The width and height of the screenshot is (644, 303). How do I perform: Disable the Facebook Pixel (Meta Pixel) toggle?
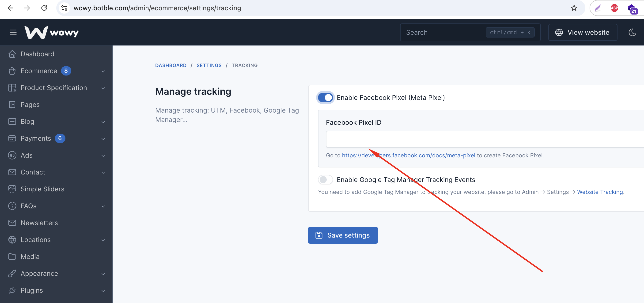pos(325,98)
